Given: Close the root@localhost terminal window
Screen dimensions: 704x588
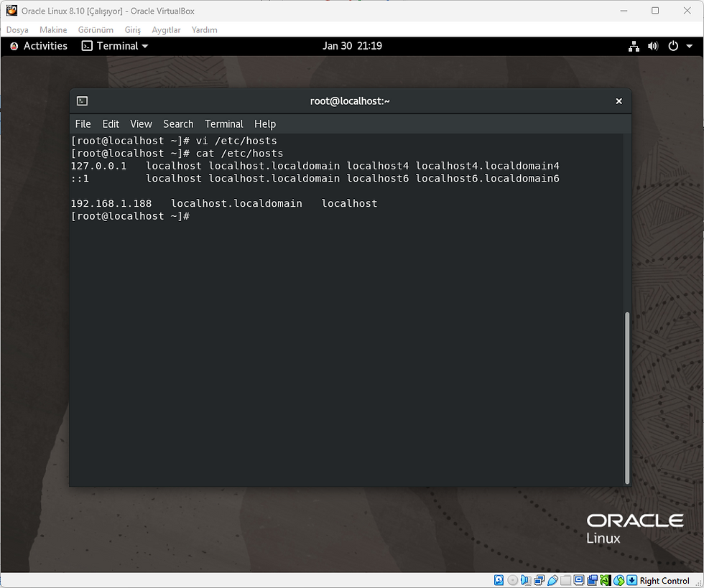Looking at the screenshot, I should point(619,101).
